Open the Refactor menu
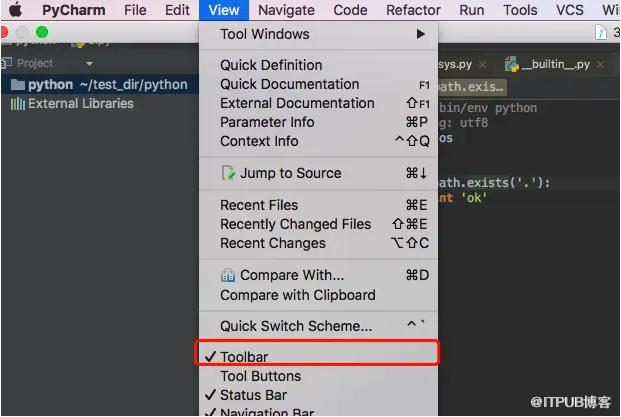Image resolution: width=621 pixels, height=417 pixels. click(413, 10)
